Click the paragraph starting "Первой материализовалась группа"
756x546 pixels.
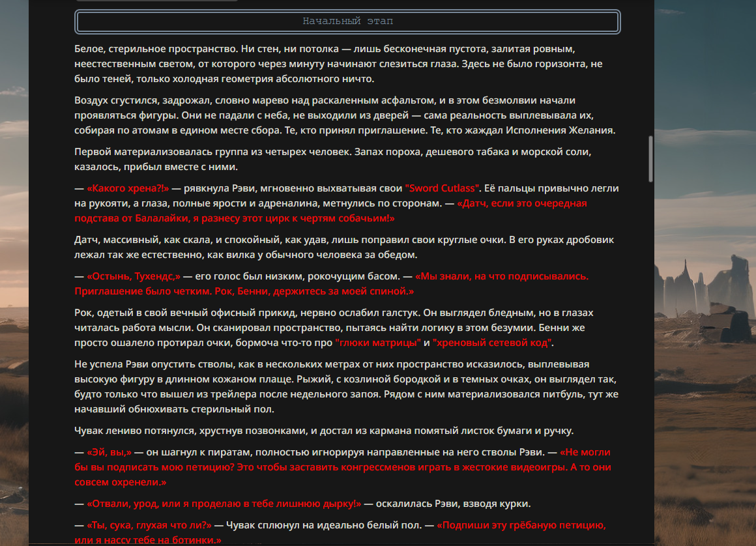(x=332, y=160)
